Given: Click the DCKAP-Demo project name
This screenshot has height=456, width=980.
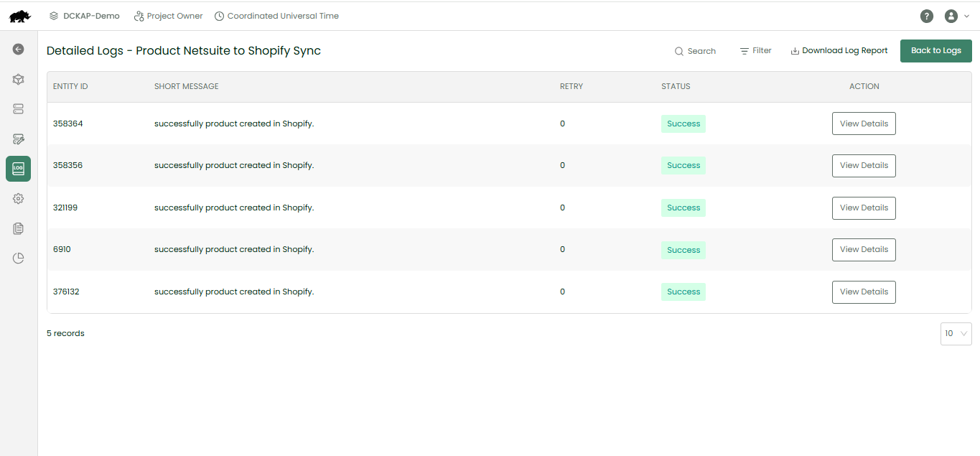Looking at the screenshot, I should [x=91, y=16].
